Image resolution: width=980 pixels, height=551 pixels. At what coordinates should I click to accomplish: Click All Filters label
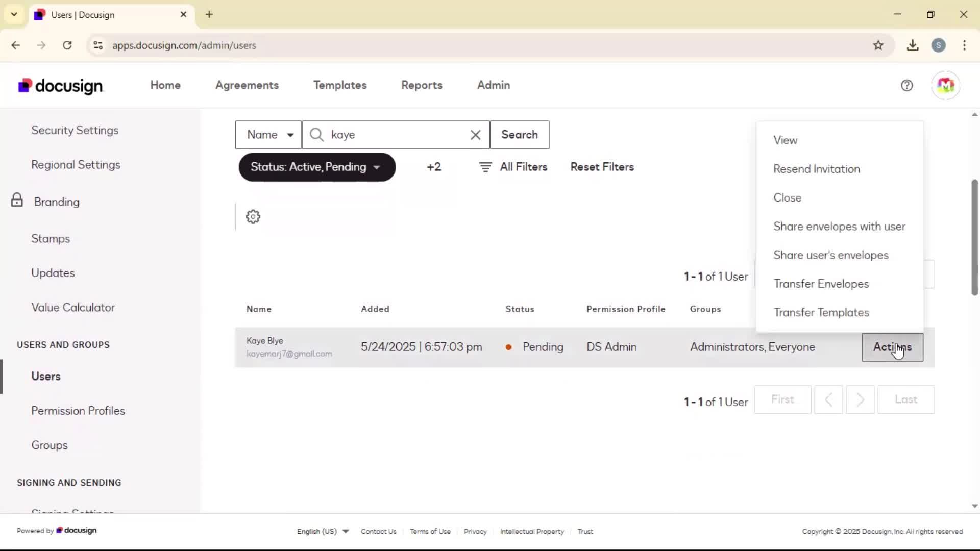tap(524, 167)
